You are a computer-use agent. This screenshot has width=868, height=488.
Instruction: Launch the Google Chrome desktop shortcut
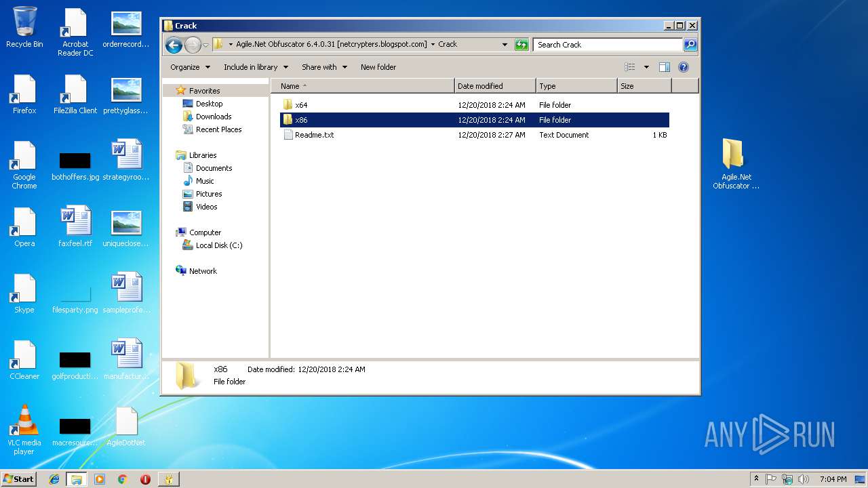(24, 165)
